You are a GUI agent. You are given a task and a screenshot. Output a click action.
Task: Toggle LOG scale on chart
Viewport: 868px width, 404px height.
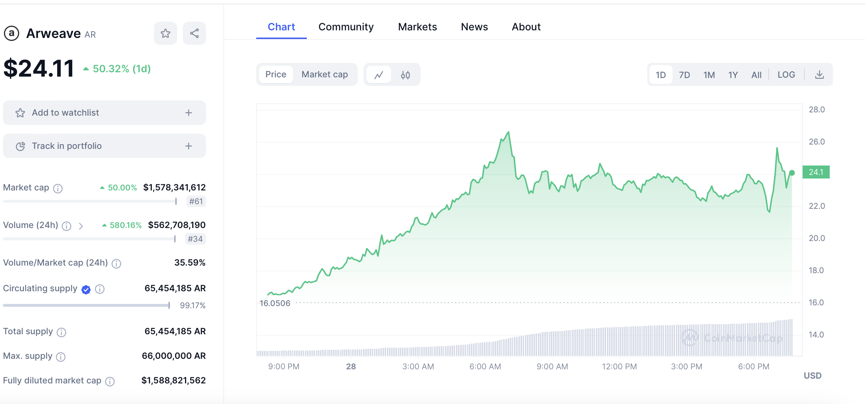coord(786,75)
